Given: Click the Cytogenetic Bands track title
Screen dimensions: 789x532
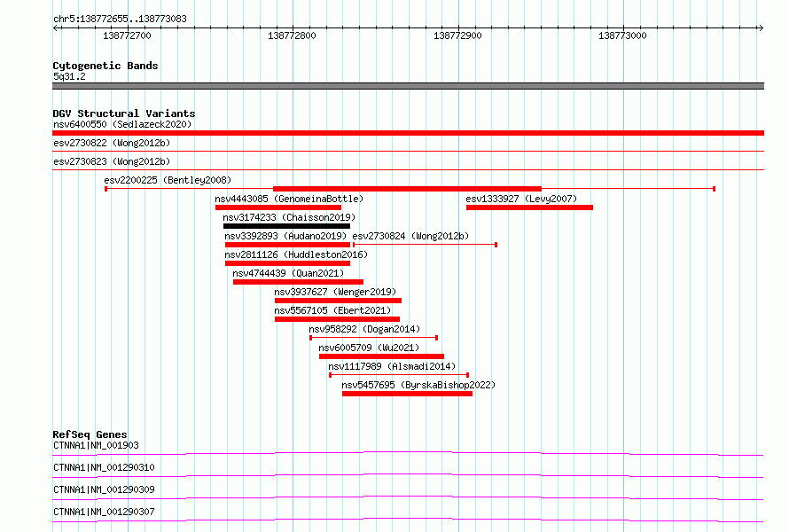Looking at the screenshot, I should pyautogui.click(x=105, y=66).
